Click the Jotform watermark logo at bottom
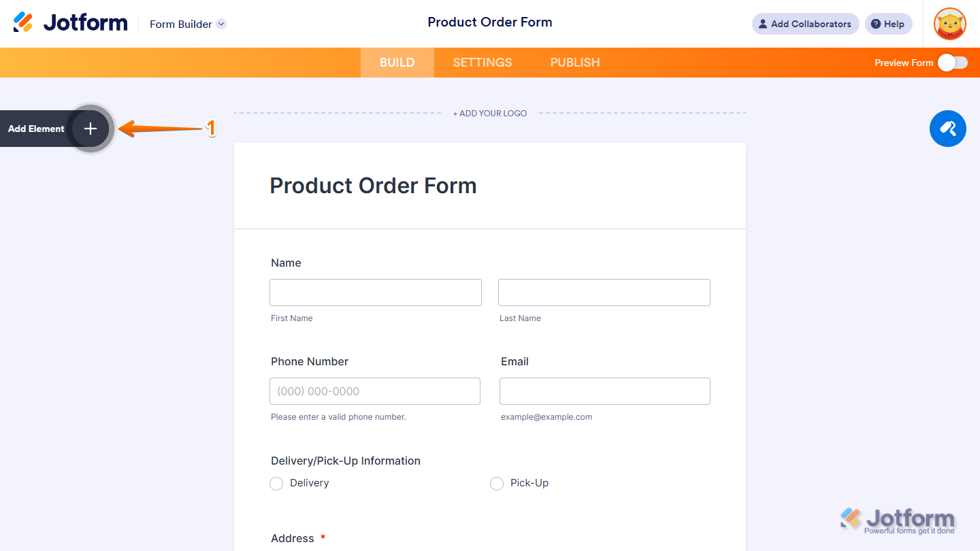Screen dimensions: 980x551 [x=897, y=520]
